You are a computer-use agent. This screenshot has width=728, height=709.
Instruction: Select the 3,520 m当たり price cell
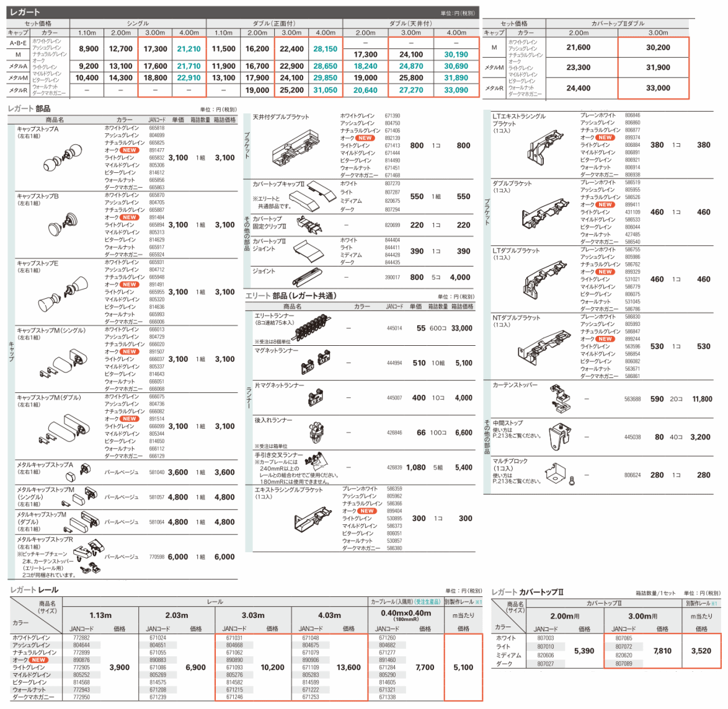click(701, 651)
